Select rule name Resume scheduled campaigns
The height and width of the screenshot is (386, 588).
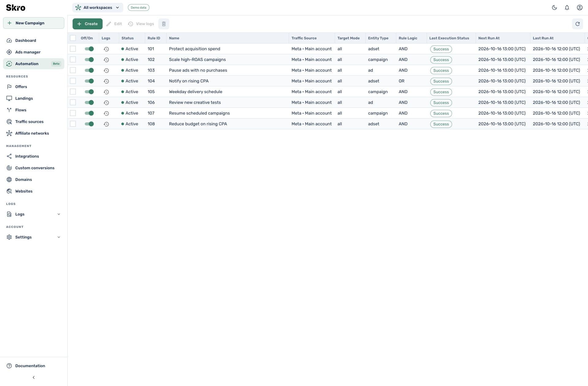click(199, 113)
